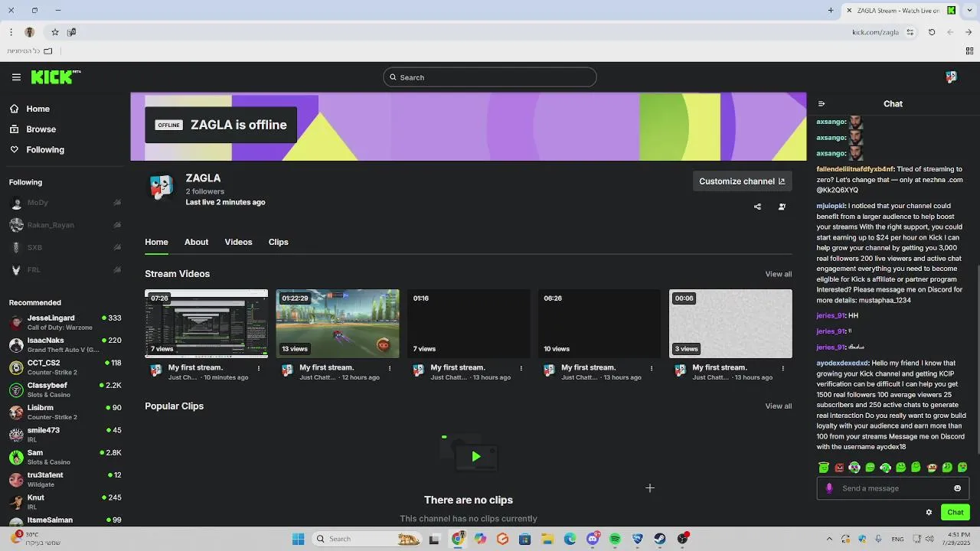Open new browser tab
The width and height of the screenshot is (980, 551).
tap(831, 10)
